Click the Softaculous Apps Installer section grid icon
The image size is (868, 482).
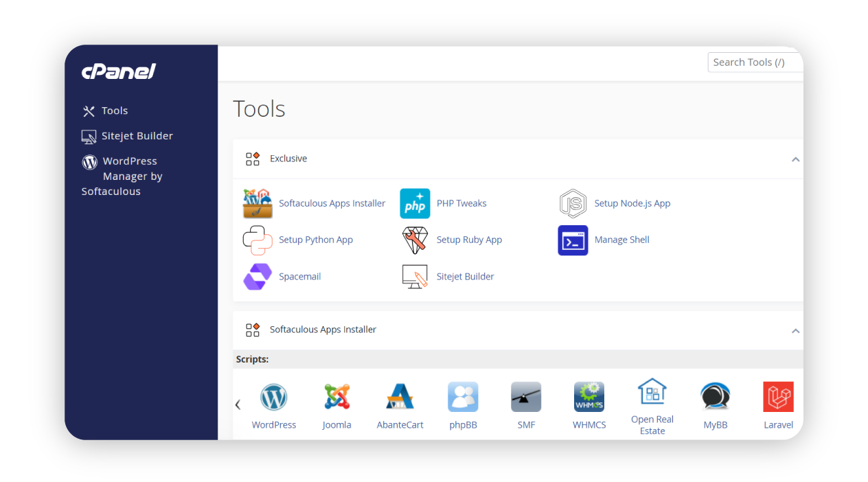point(253,330)
